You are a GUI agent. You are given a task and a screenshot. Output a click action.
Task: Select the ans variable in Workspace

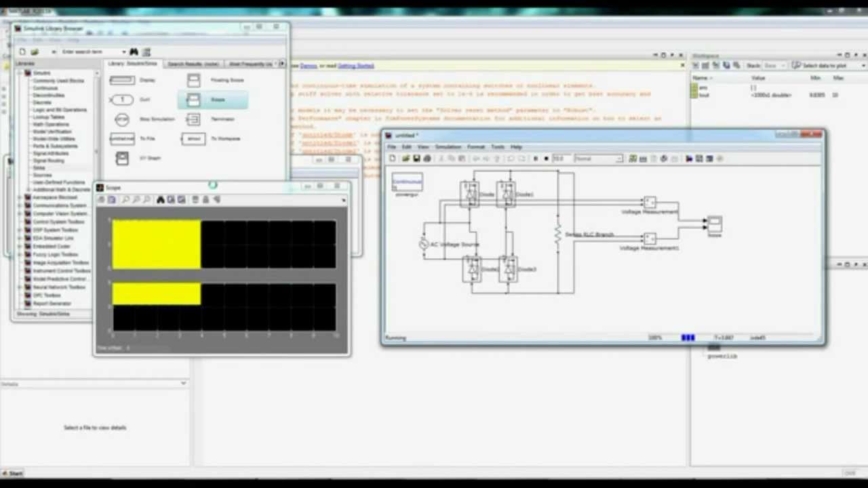pyautogui.click(x=703, y=87)
